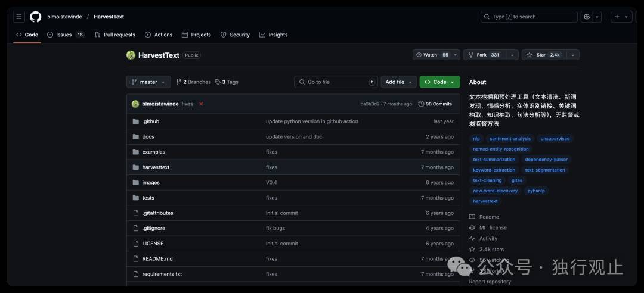Click the Go to file search field
The width and height of the screenshot is (644, 293).
[336, 82]
